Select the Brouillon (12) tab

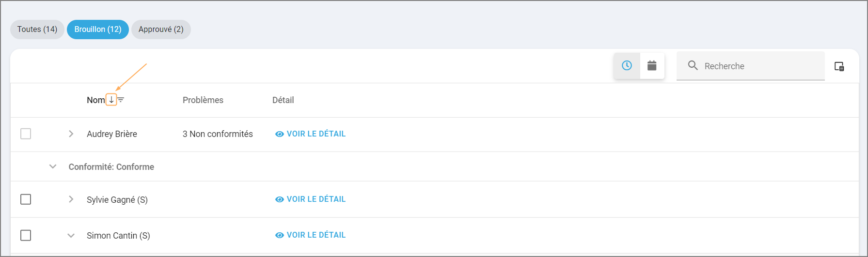[98, 30]
